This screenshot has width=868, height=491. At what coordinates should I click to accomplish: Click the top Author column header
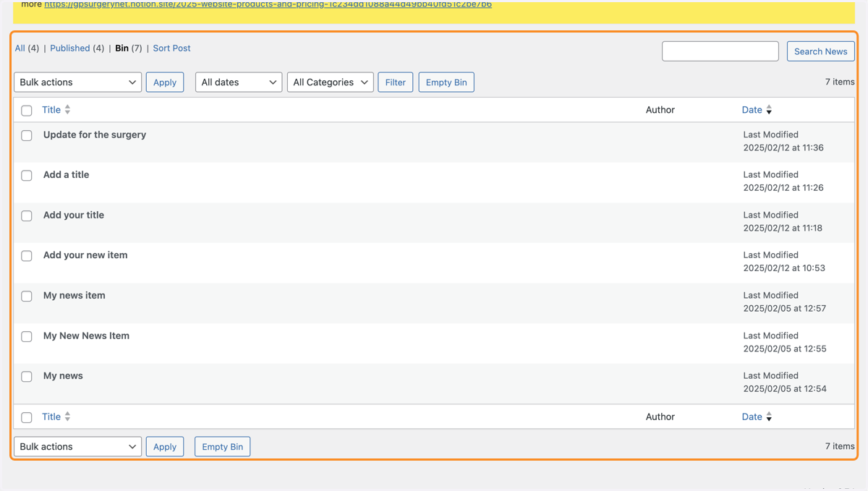[660, 110]
